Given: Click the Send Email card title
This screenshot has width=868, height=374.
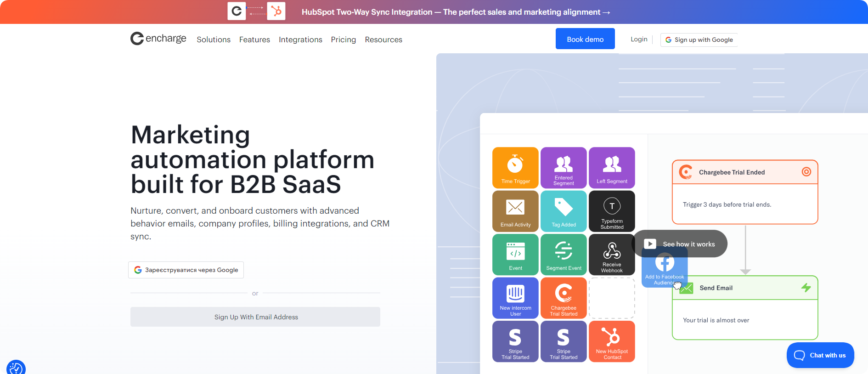Looking at the screenshot, I should coord(716,288).
